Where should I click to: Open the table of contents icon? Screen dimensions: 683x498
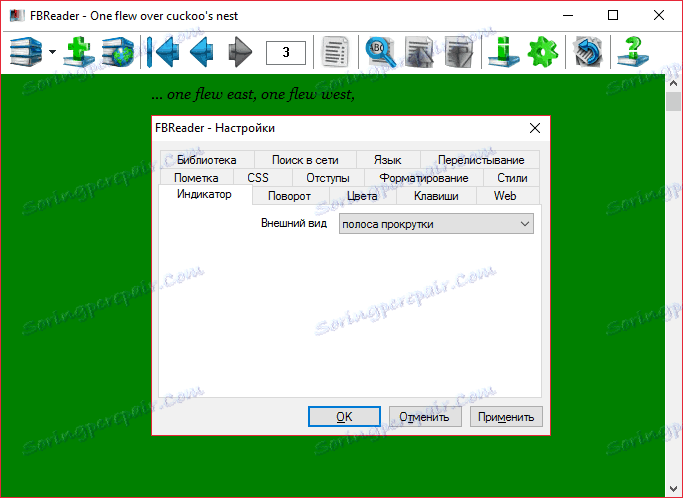335,52
